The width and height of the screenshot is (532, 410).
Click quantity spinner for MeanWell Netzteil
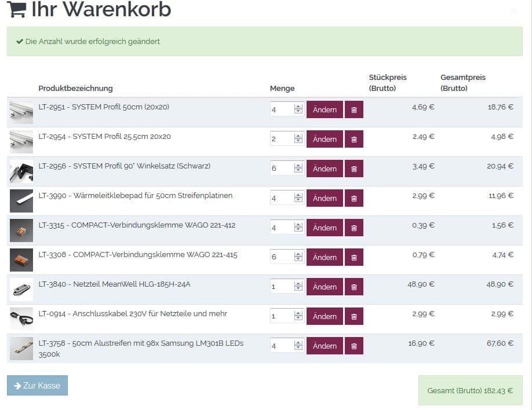click(x=298, y=287)
